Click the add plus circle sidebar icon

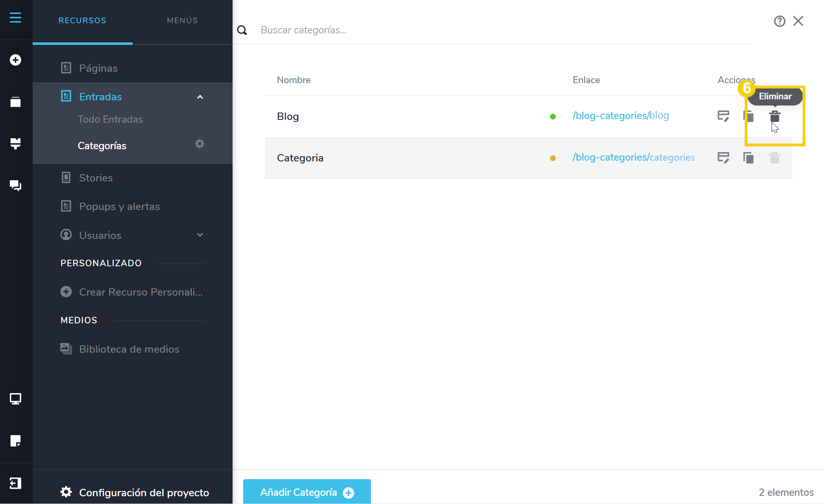tap(16, 60)
